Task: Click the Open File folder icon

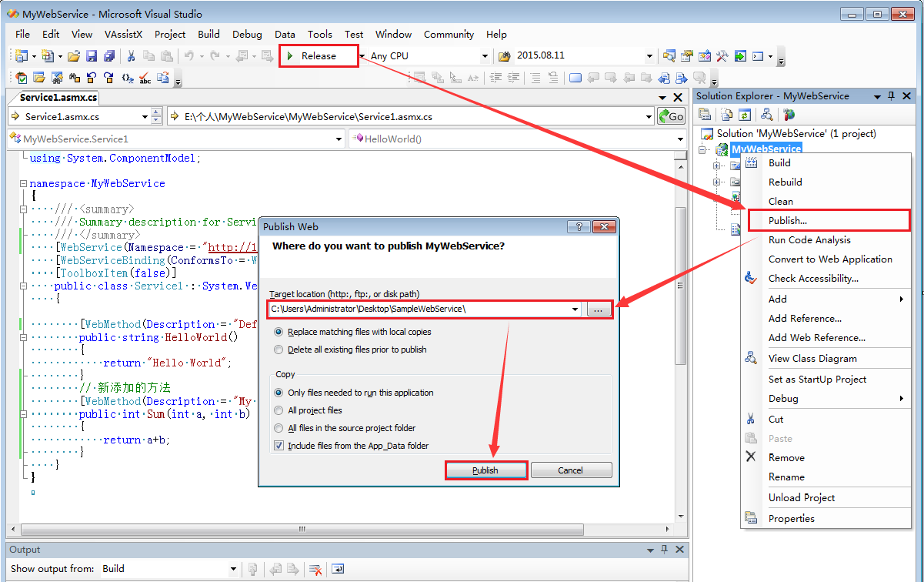Action: point(73,56)
